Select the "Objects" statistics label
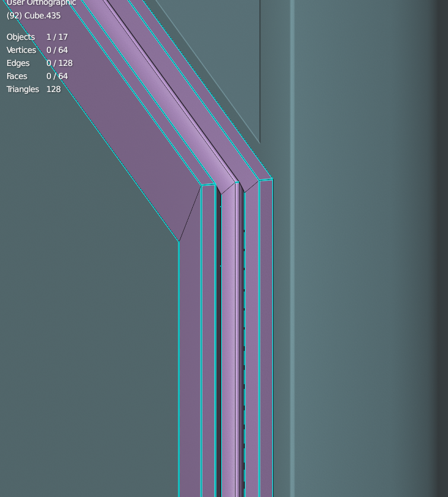This screenshot has height=497, width=448. tap(21, 37)
